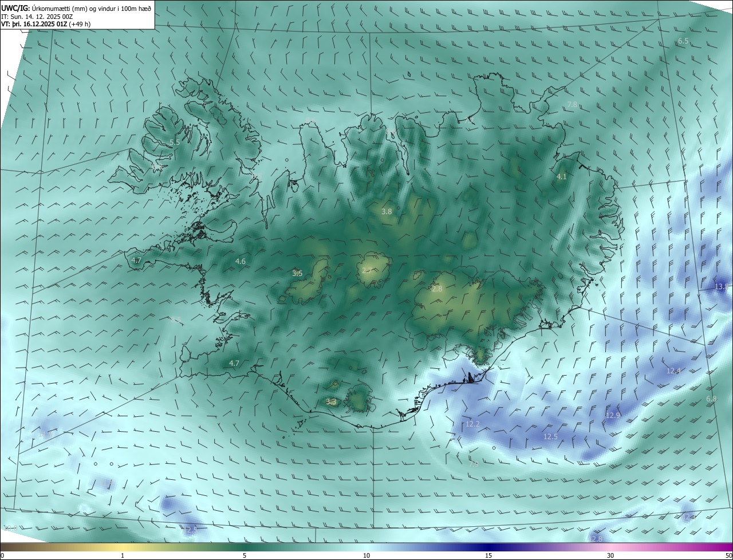Click the 4.1 value label on the map
Screen dimensions: 733x560
click(x=562, y=177)
